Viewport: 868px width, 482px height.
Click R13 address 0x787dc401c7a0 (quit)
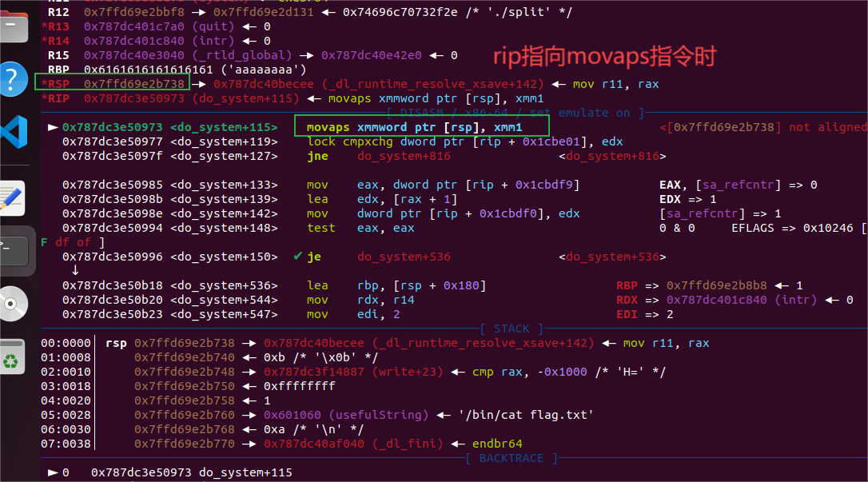pos(159,26)
